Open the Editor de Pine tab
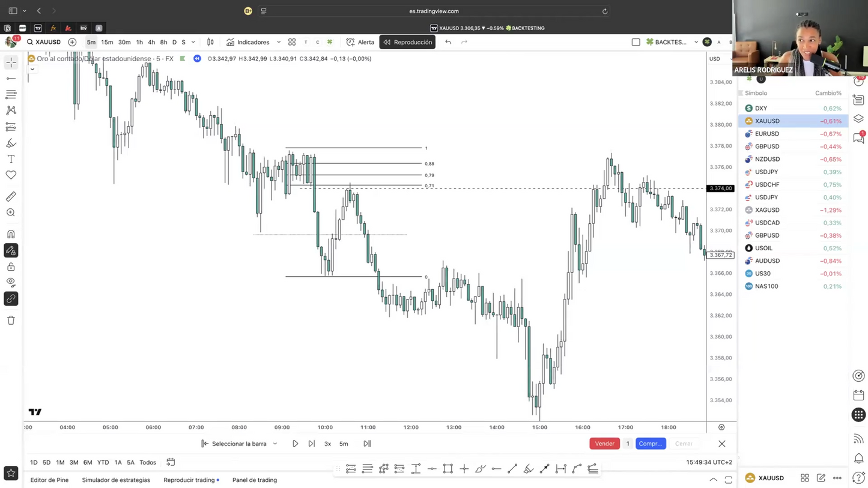The height and width of the screenshot is (488, 868). (x=49, y=480)
